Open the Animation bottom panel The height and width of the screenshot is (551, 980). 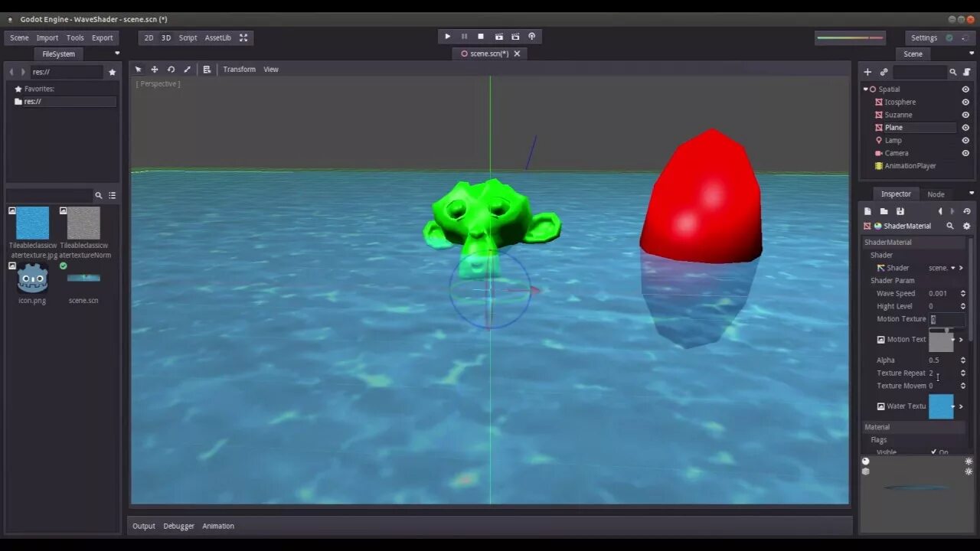(218, 526)
